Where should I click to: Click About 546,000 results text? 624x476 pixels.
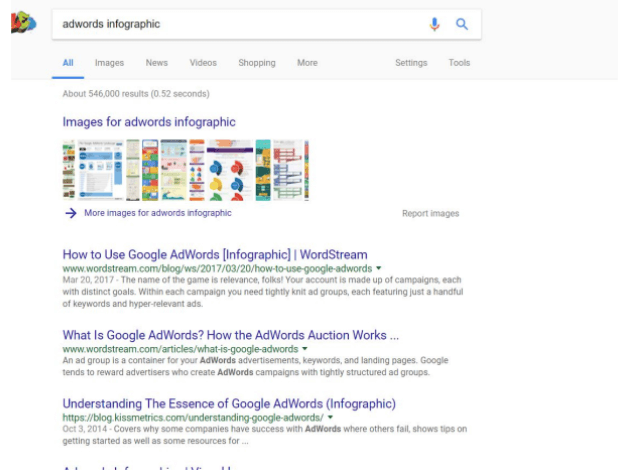tap(136, 94)
